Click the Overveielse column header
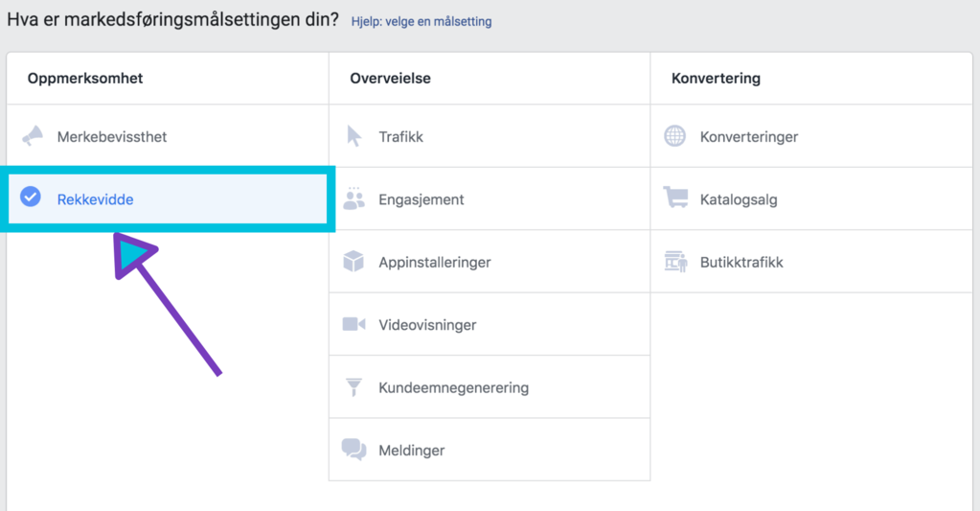980x511 pixels. pyautogui.click(x=390, y=79)
